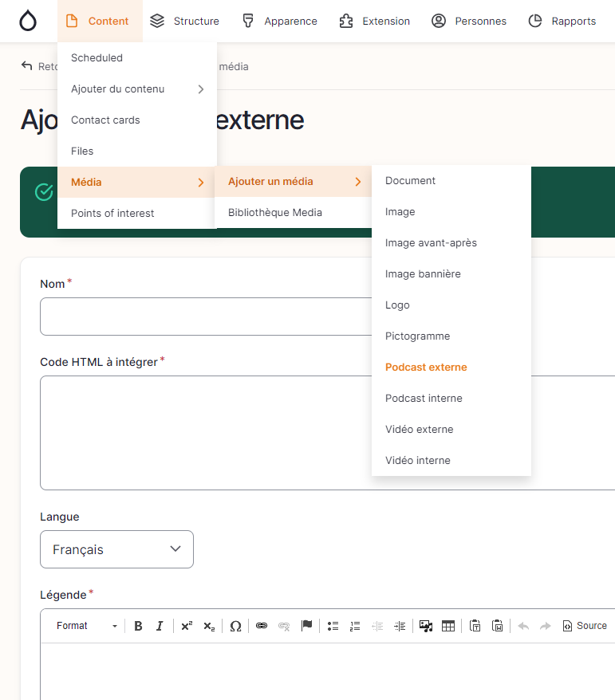This screenshot has height=700, width=615.
Task: Select Vidéo externe from media menu
Action: pyautogui.click(x=419, y=430)
